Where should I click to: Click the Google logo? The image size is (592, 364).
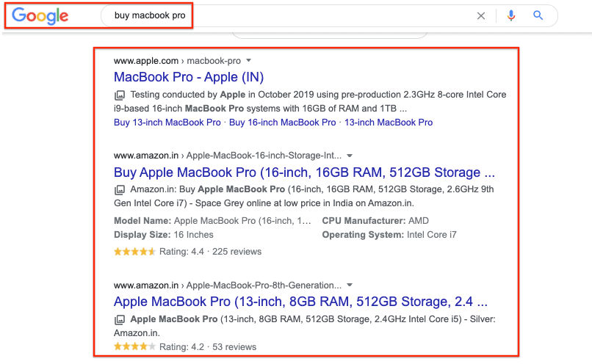point(40,15)
